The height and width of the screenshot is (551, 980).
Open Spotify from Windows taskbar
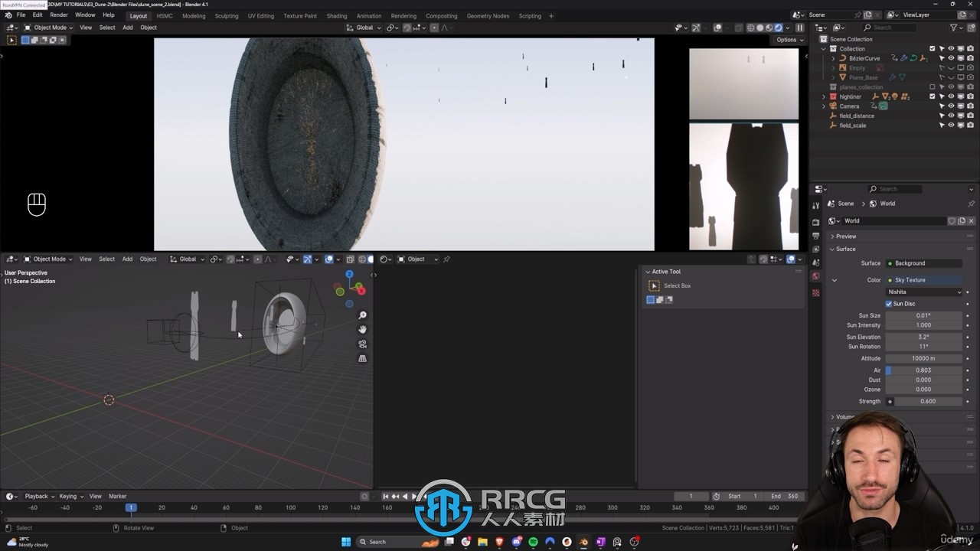click(x=533, y=542)
